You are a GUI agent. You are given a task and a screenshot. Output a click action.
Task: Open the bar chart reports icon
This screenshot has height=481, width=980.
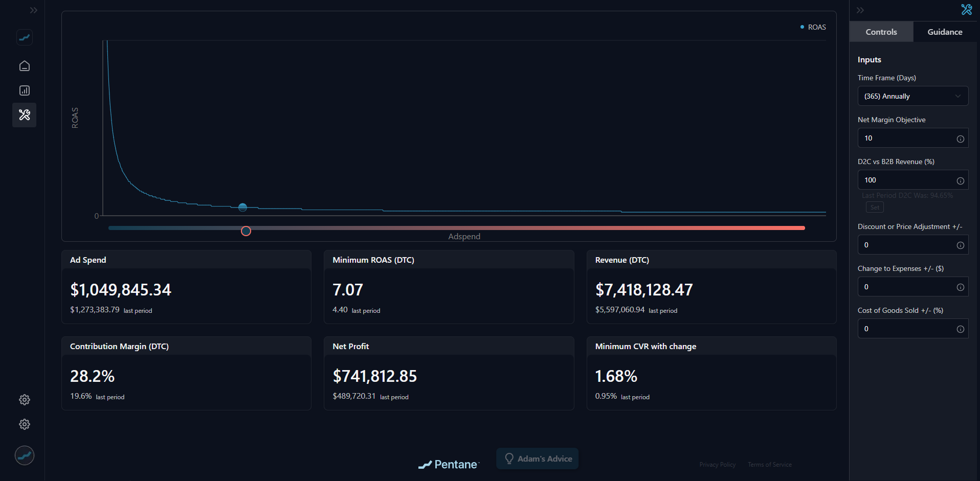pos(24,90)
